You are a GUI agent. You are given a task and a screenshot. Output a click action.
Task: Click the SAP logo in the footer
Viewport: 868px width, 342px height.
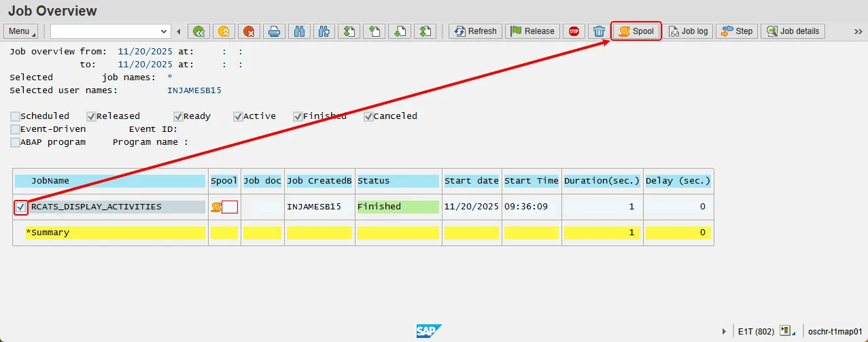click(x=429, y=331)
